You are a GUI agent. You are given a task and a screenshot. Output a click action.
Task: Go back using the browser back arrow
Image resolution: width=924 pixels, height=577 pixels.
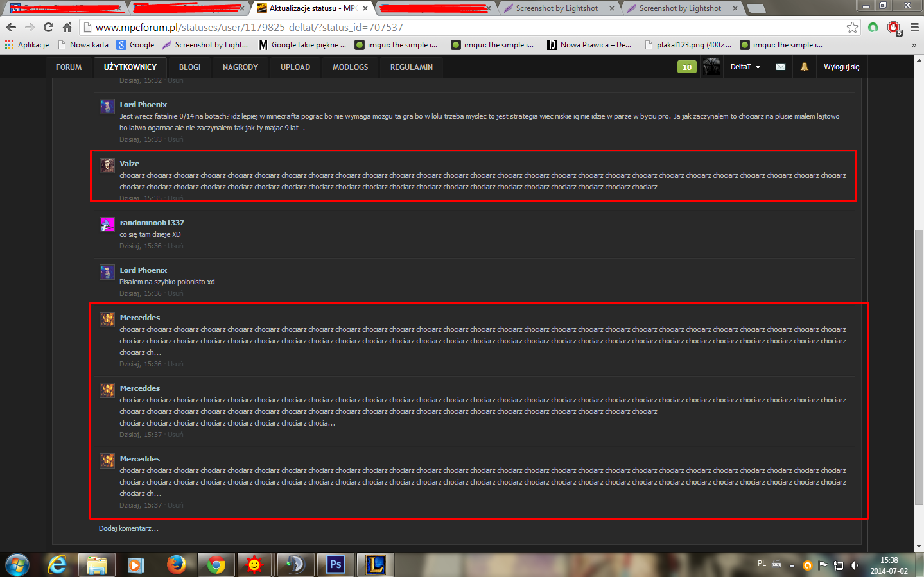click(11, 27)
